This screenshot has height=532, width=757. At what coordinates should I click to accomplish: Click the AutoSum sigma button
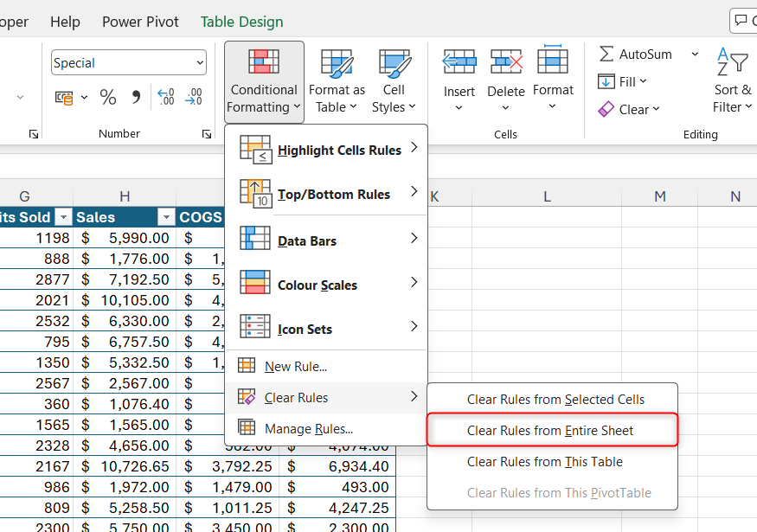point(635,54)
